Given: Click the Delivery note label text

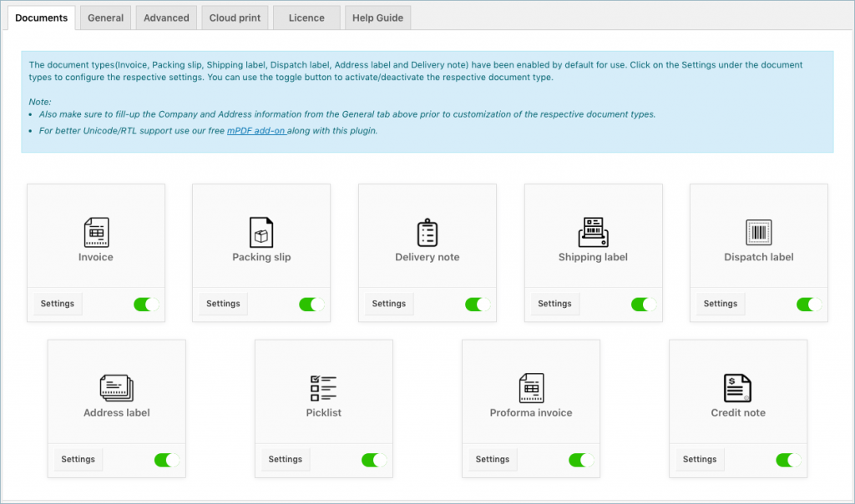Looking at the screenshot, I should [x=427, y=257].
